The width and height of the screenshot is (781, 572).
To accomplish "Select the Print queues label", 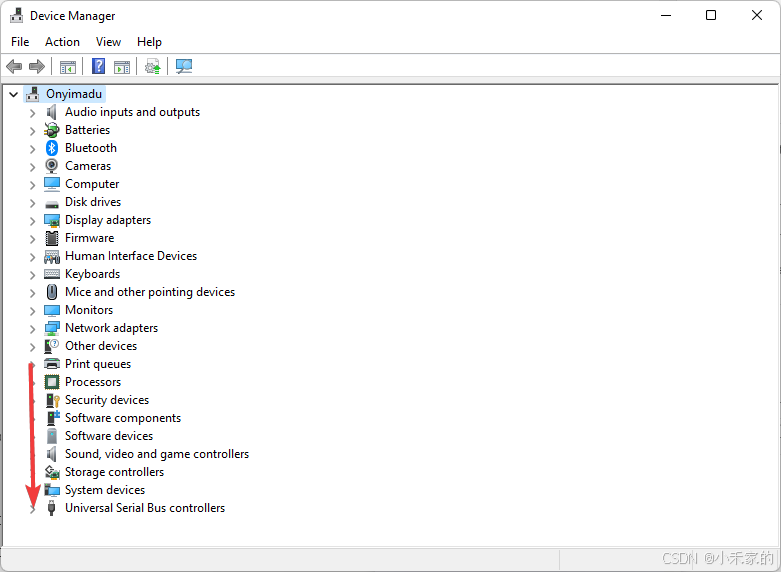I will 98,364.
